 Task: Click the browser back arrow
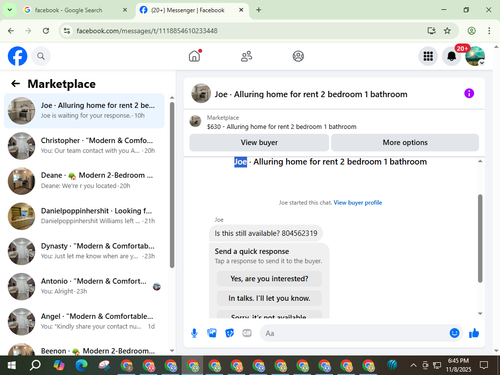point(11,31)
